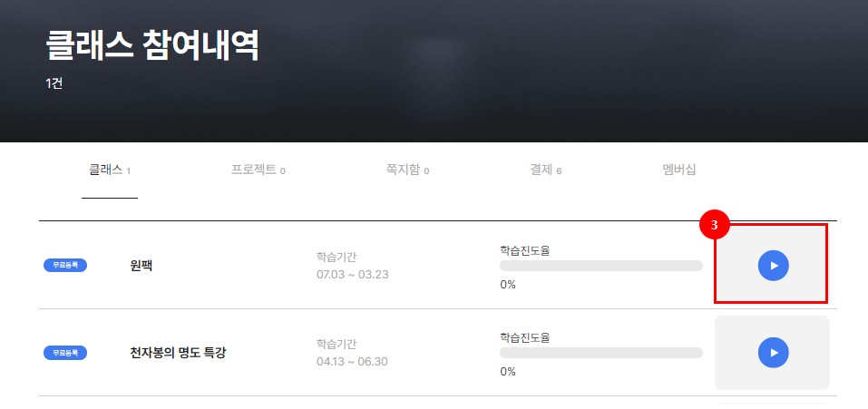The image size is (868, 409).
Task: Click the 0% label under 원팩 progress
Action: [508, 285]
